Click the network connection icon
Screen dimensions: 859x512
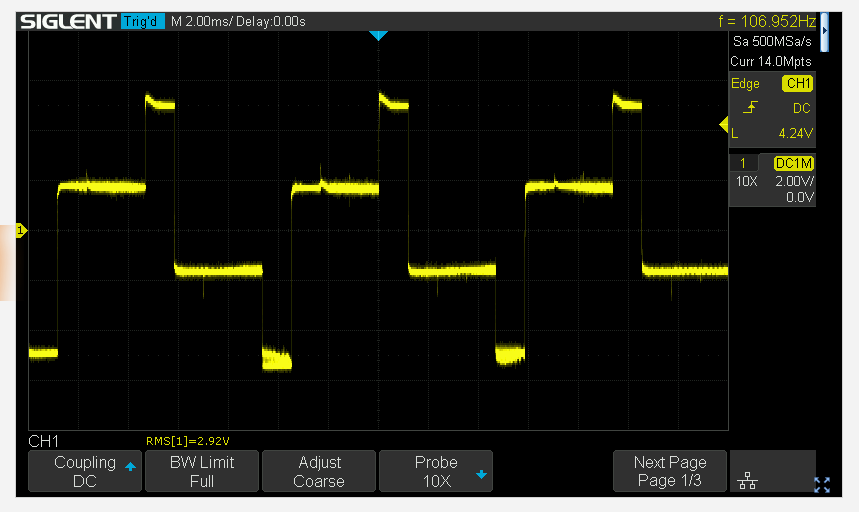746,482
